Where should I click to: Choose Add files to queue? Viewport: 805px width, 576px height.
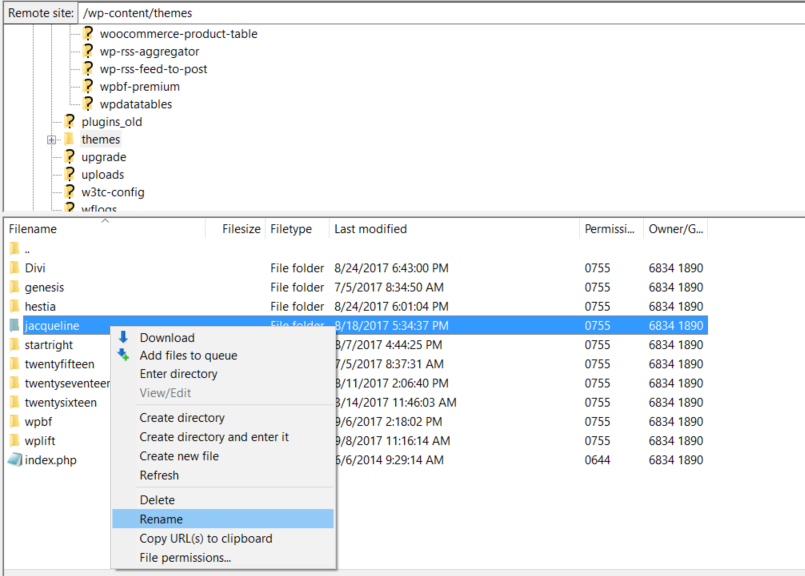pyautogui.click(x=223, y=355)
